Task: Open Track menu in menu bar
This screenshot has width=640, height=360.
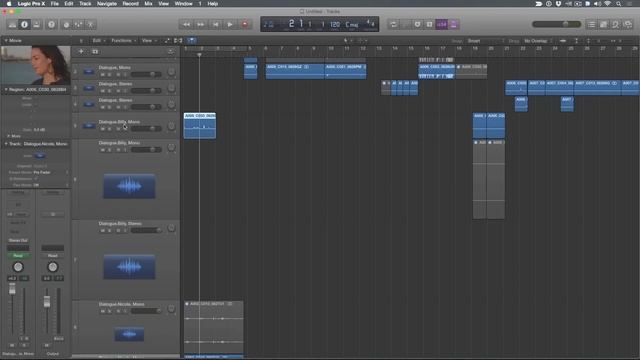Action: tap(85, 4)
